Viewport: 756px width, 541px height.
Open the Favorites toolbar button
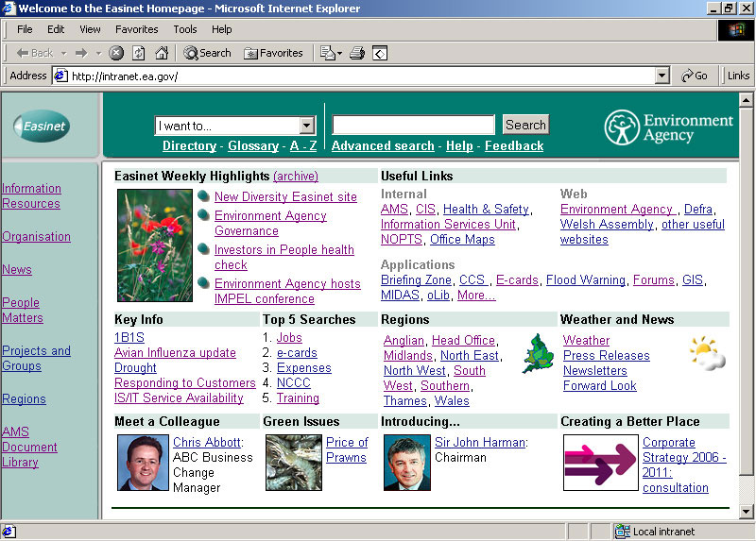click(273, 53)
